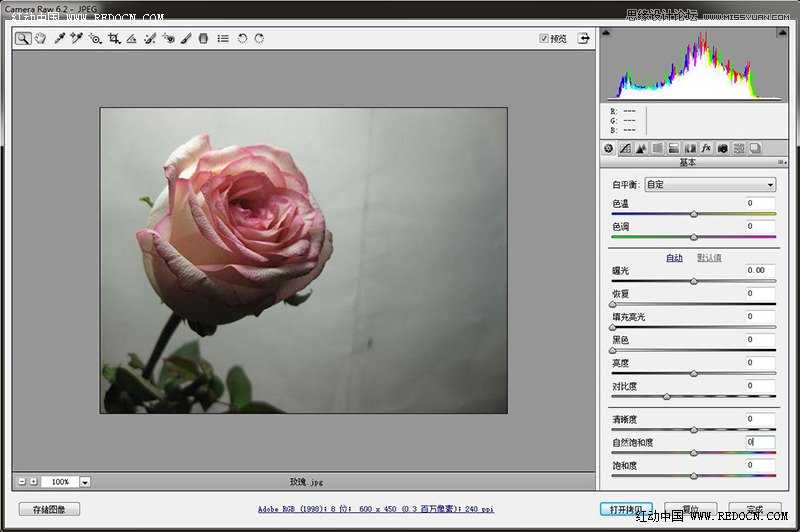Open workflow options link Adobe RGB (1998)
The image size is (800, 532).
point(376,509)
